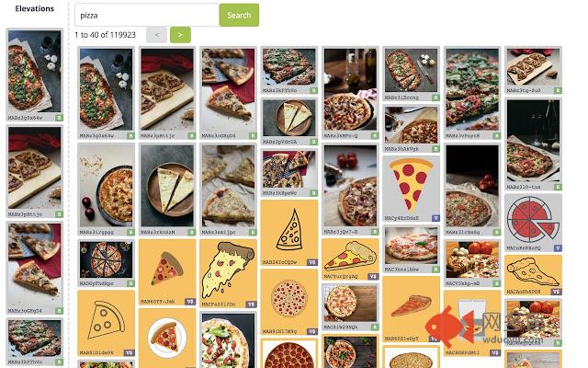The width and height of the screenshot is (588, 368).
Task: Select the sidebar pizza on cutting board thumbnail
Action: pos(35,172)
